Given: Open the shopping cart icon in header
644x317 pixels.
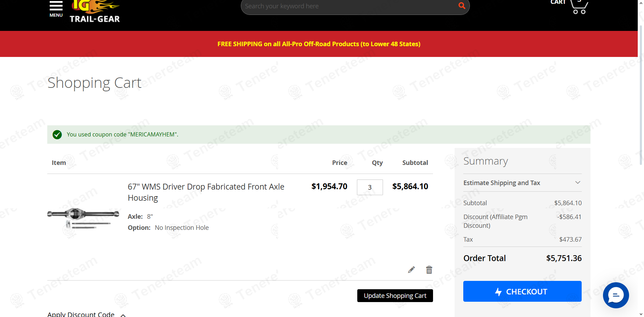Looking at the screenshot, I should point(579,7).
